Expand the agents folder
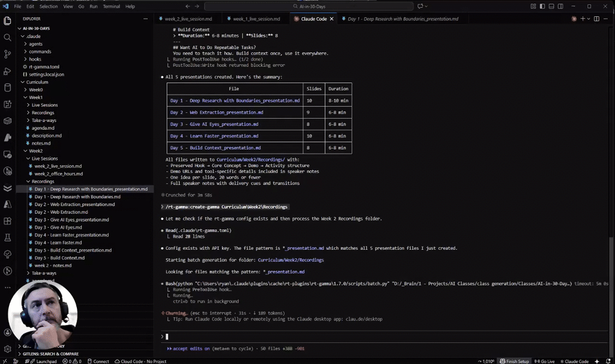The width and height of the screenshot is (615, 364). 25,44
